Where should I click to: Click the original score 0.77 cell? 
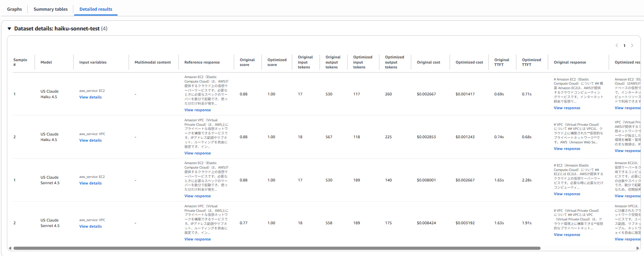point(243,223)
